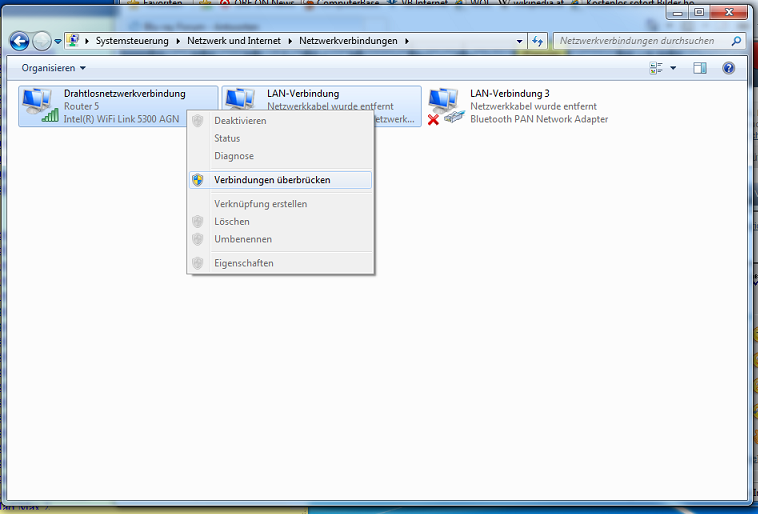This screenshot has height=514, width=758.
Task: Expand arrow after Systemsteuerung breadcrumb
Action: tap(177, 41)
